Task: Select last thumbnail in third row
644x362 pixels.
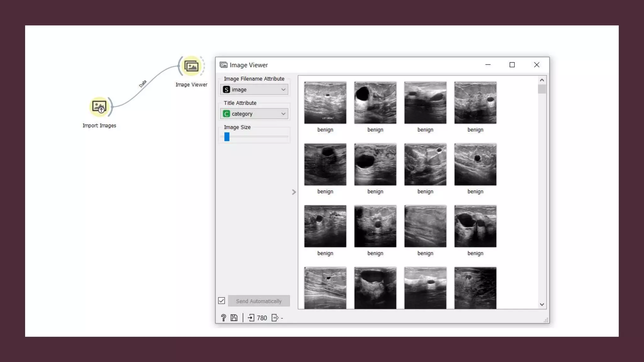Action: [475, 226]
